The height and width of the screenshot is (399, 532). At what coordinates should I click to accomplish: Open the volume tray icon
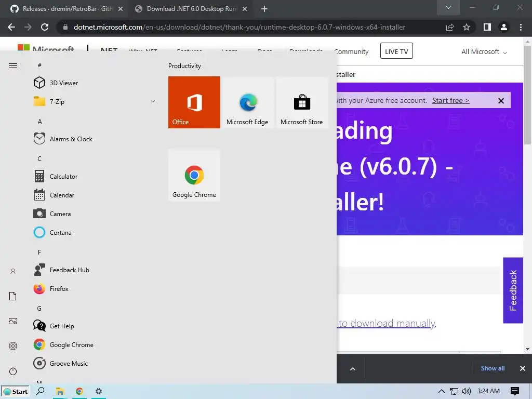coord(467,392)
